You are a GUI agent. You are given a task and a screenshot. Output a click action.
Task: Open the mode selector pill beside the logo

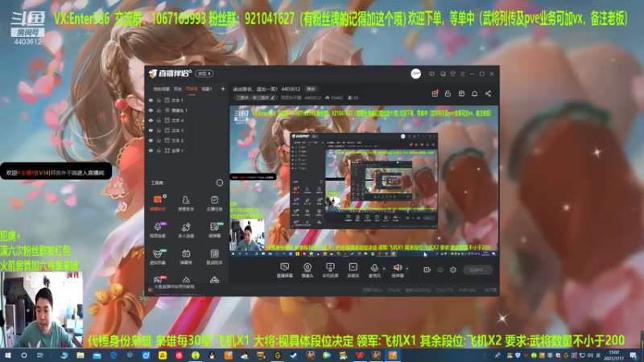click(x=204, y=73)
